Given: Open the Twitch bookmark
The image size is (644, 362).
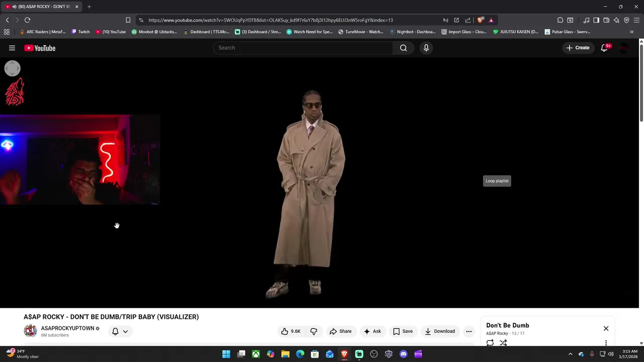Looking at the screenshot, I should point(80,32).
